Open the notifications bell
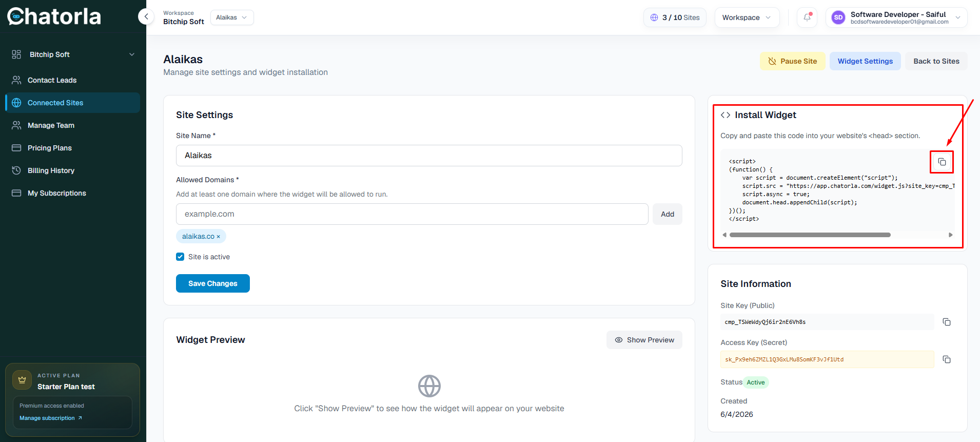Image resolution: width=980 pixels, height=442 pixels. pos(807,17)
